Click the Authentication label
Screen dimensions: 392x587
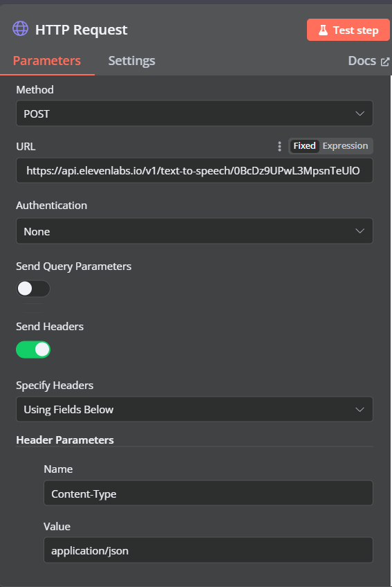(x=52, y=205)
